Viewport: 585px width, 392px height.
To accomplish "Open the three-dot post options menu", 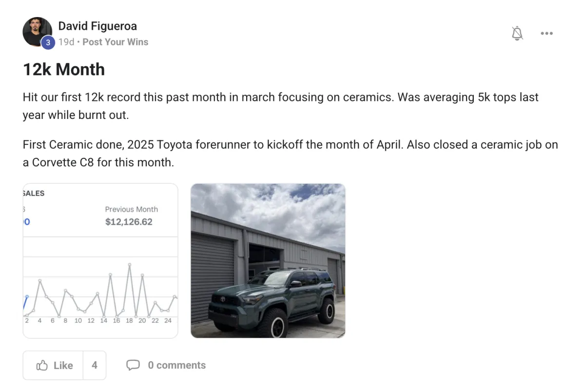I will pyautogui.click(x=546, y=34).
